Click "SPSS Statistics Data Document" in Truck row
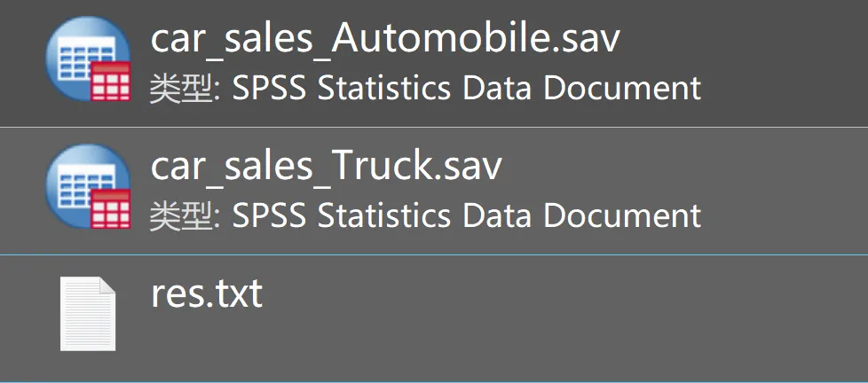Viewport: 868px width, 383px height. click(x=467, y=215)
